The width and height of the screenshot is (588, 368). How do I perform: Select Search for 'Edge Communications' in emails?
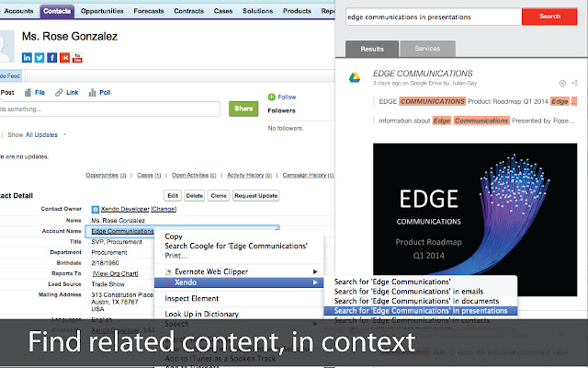click(408, 291)
